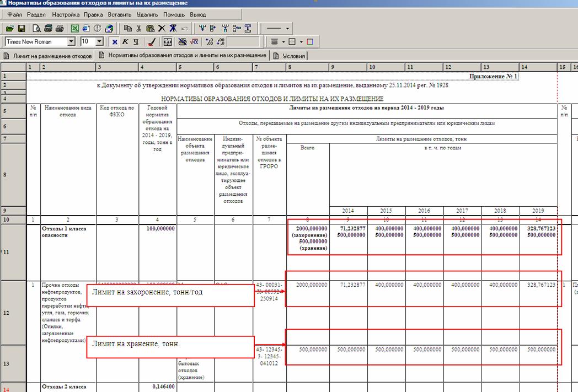Open the Файл menu
578x392 pixels.
click(x=15, y=14)
